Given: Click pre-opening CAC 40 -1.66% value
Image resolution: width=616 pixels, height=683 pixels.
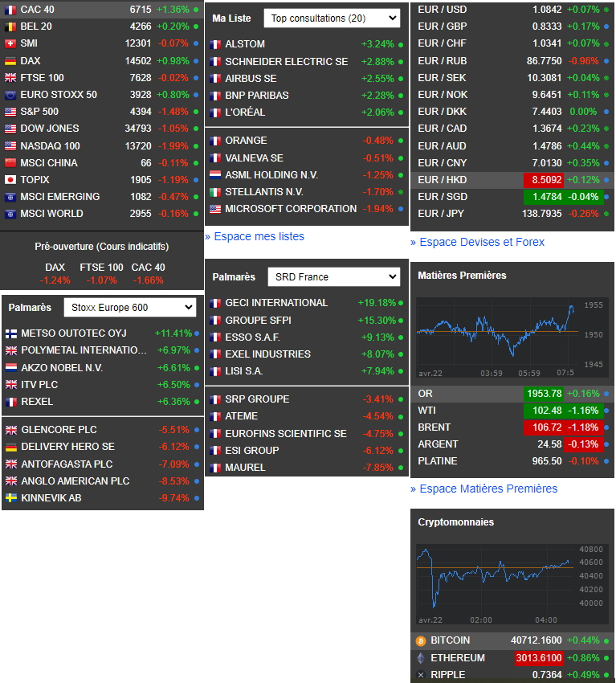Looking at the screenshot, I should (x=149, y=280).
